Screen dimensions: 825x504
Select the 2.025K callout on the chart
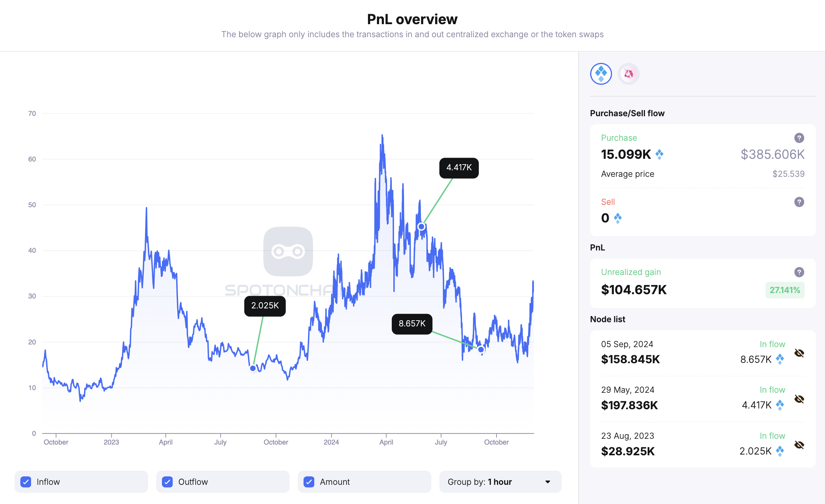tap(264, 306)
